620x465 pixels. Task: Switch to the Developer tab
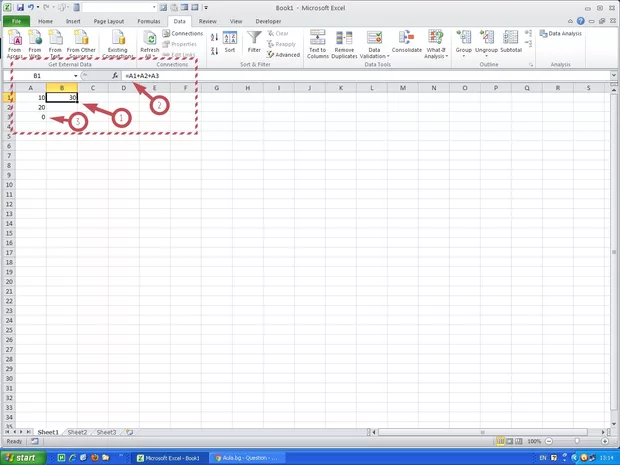point(268,21)
